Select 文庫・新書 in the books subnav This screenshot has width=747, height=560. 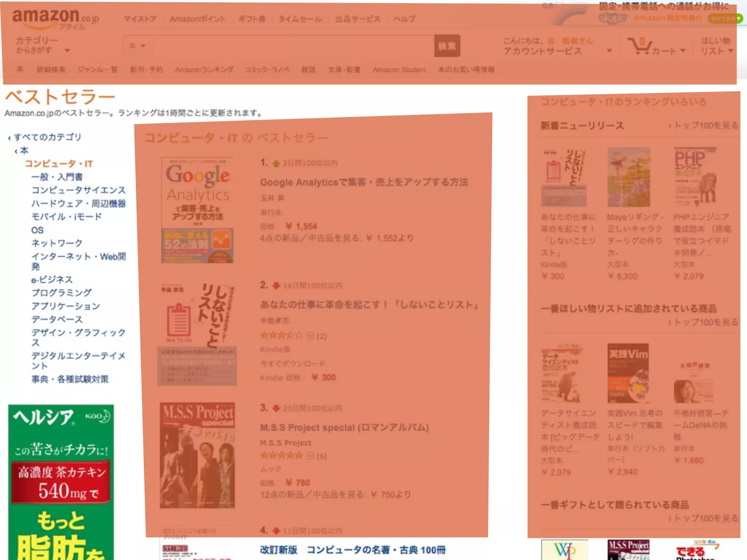pyautogui.click(x=344, y=70)
